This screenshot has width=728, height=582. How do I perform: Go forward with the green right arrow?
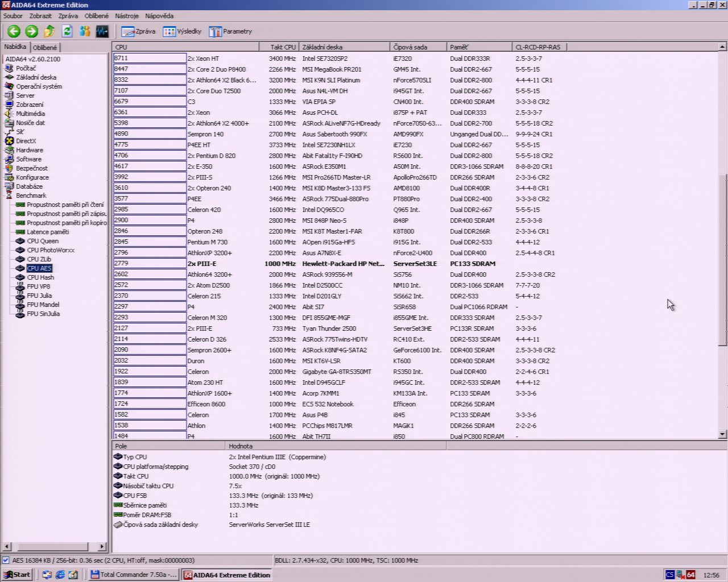pos(32,31)
